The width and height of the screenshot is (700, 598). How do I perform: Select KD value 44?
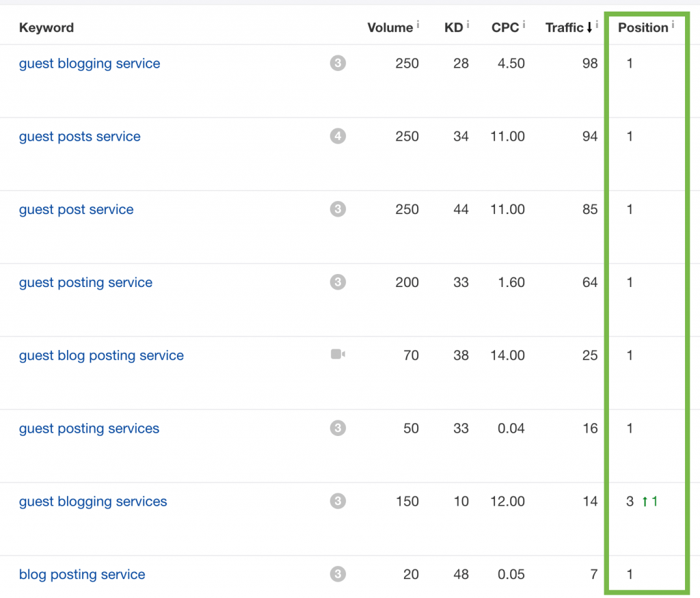[461, 209]
